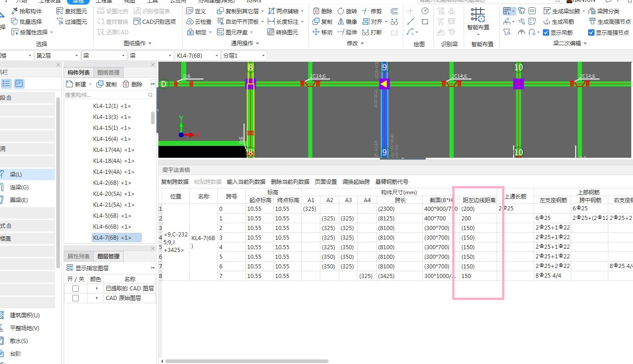Click 复制跨数据 in beam table toolbar
This screenshot has height=364, width=633.
[x=175, y=182]
